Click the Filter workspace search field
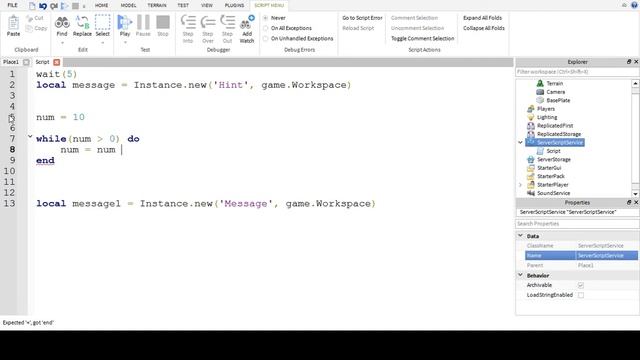640x360 pixels. 577,72
